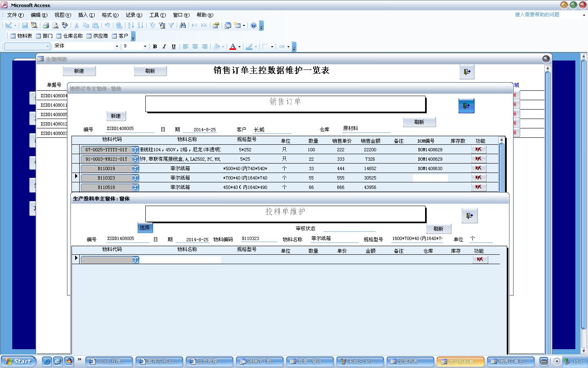Viewport: 588px width, 368px height.
Task: Click the line/border color pen
Action: click(x=249, y=47)
